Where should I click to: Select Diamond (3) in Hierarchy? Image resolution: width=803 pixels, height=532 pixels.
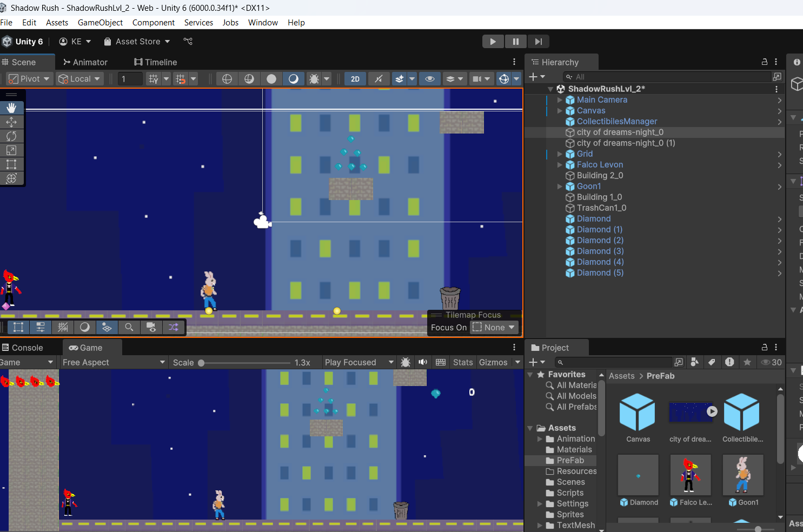coord(600,251)
